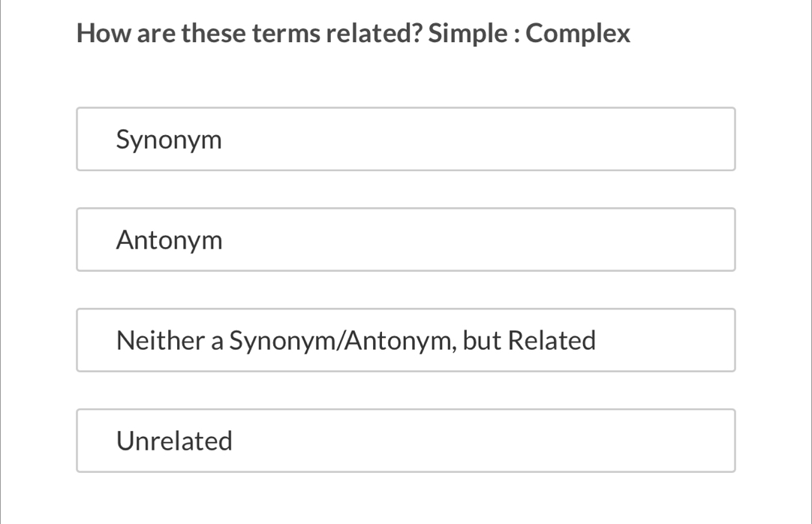The image size is (812, 524).
Task: Click the first answer box
Action: (x=405, y=140)
